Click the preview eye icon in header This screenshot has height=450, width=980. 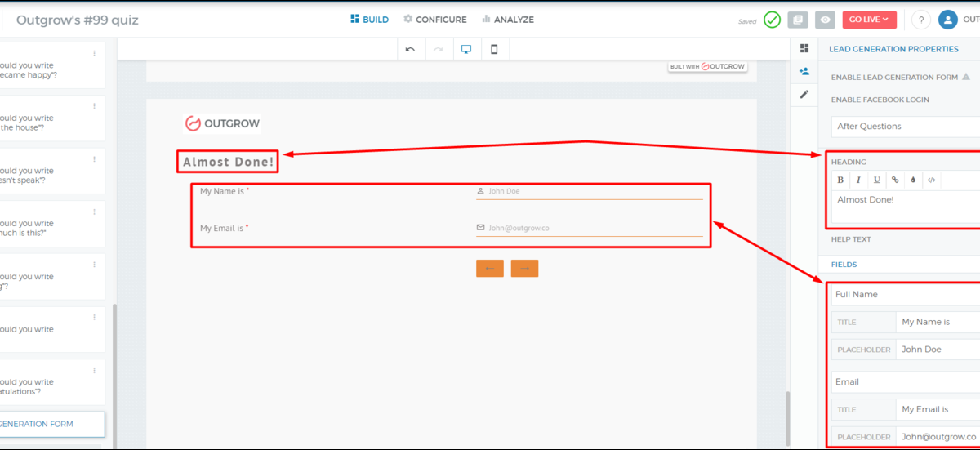coord(826,20)
